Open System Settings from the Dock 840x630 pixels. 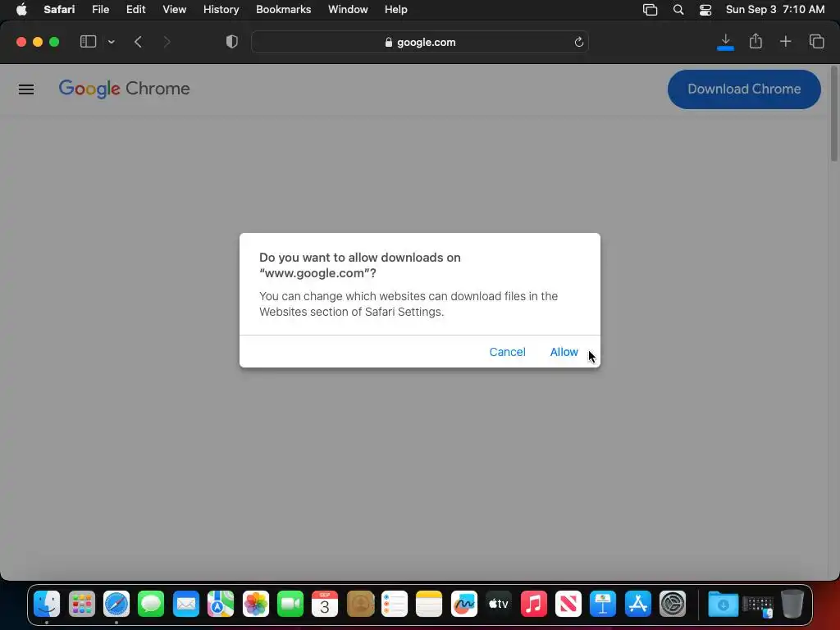(673, 604)
